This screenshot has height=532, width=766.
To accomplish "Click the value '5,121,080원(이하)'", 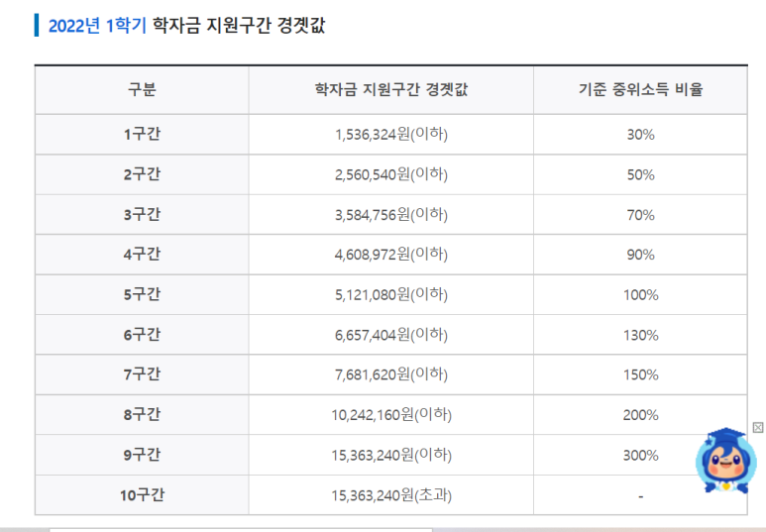I will 390,294.
